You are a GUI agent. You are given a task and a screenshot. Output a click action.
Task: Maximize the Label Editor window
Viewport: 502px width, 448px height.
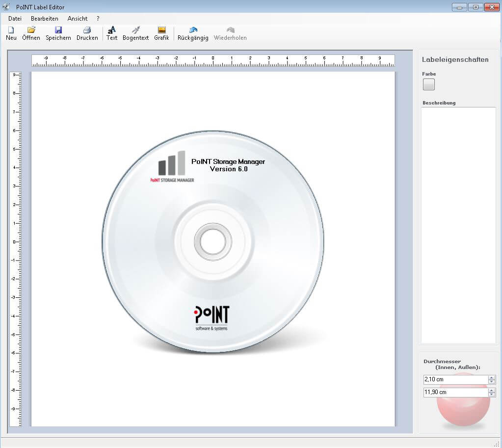476,7
